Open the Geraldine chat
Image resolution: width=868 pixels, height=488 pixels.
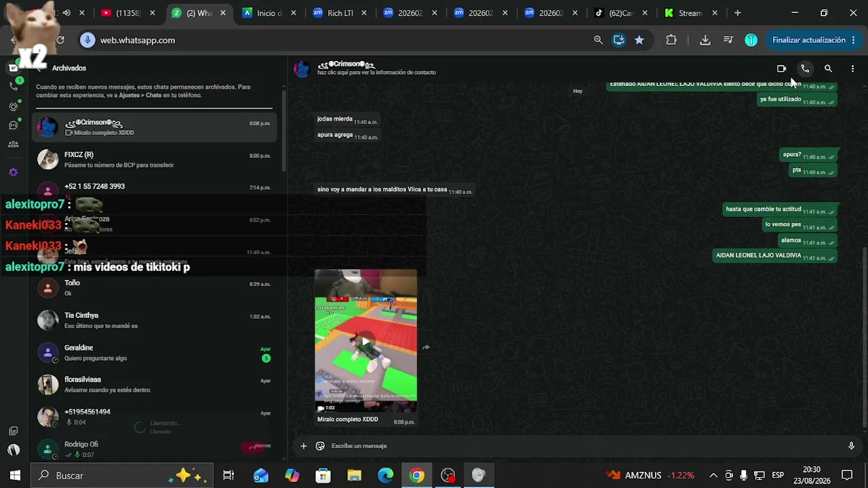pyautogui.click(x=155, y=353)
